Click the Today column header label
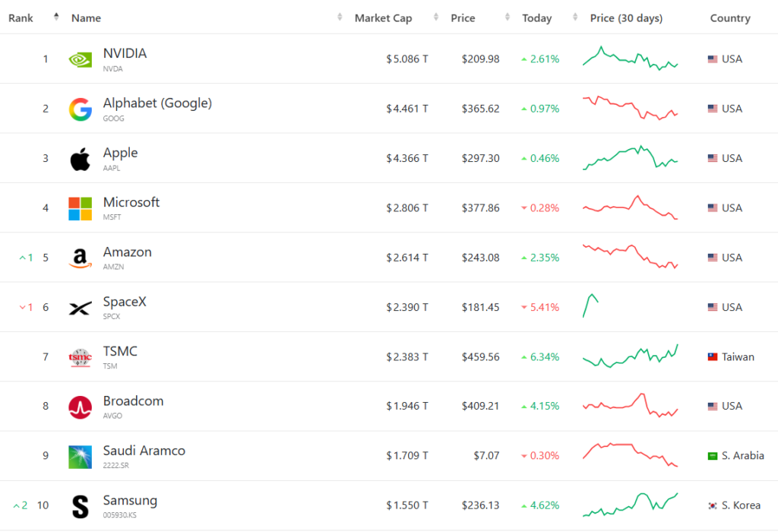The height and width of the screenshot is (532, 778). pos(537,18)
